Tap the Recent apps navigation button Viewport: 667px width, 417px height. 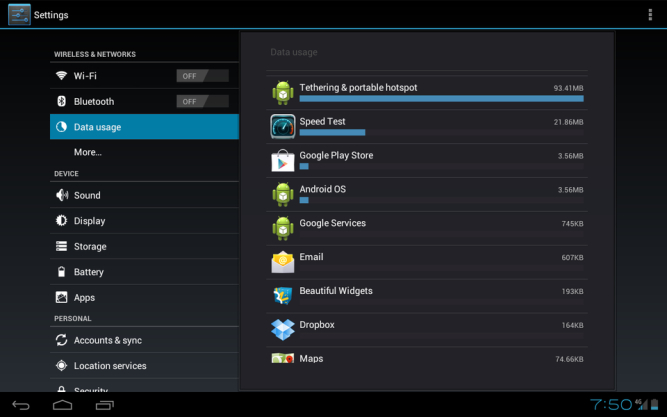105,405
